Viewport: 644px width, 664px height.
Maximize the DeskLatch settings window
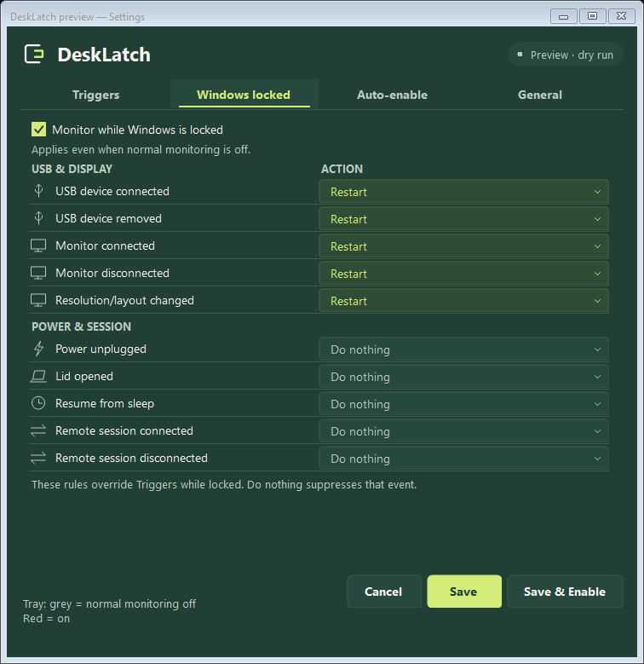[592, 16]
